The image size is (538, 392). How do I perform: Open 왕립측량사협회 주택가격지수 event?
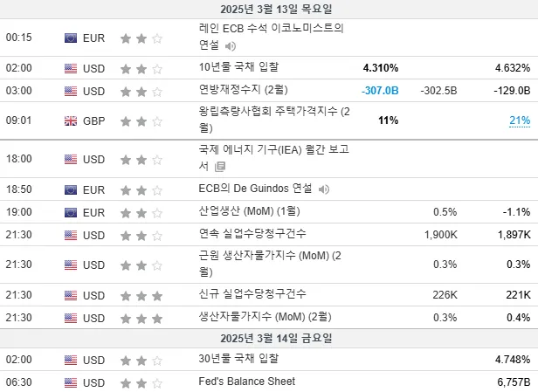coord(274,120)
